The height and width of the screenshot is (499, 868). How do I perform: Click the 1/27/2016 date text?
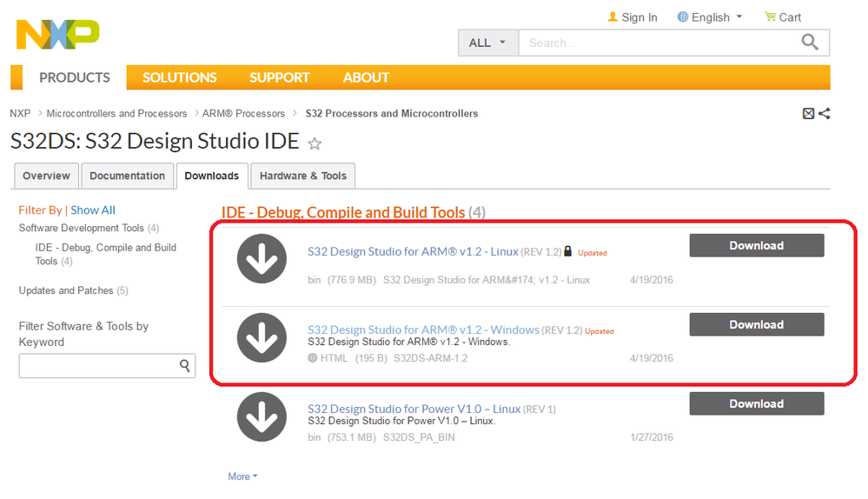(652, 437)
